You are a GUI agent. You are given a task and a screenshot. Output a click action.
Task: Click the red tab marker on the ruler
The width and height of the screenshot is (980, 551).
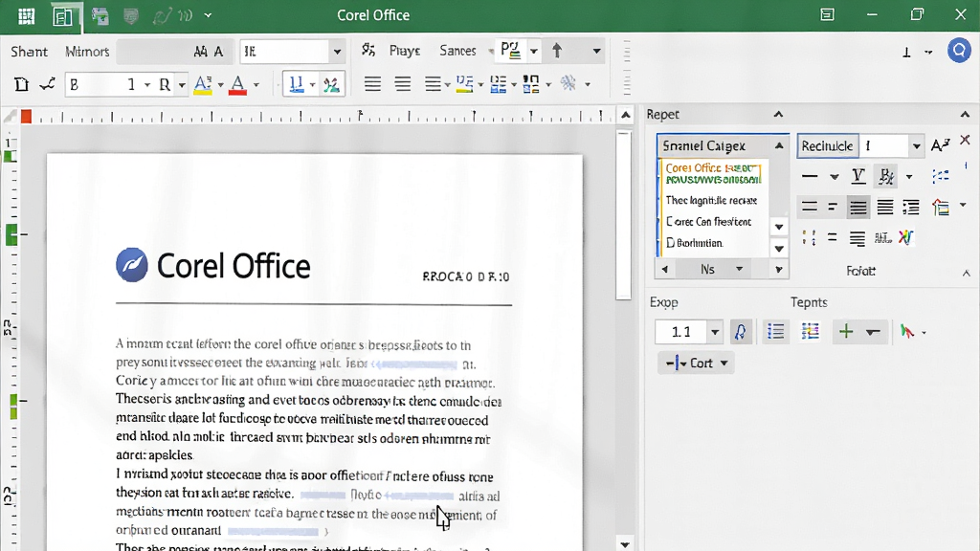pos(26,116)
